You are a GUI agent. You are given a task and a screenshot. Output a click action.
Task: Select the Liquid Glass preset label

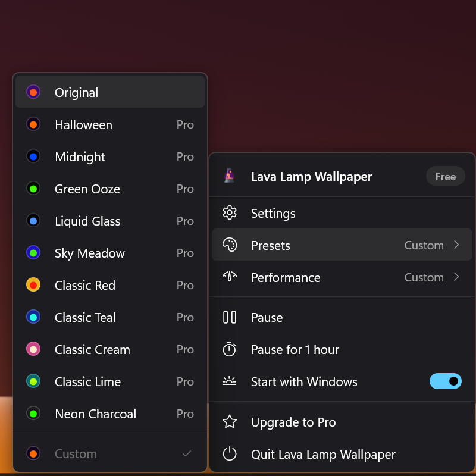[87, 221]
